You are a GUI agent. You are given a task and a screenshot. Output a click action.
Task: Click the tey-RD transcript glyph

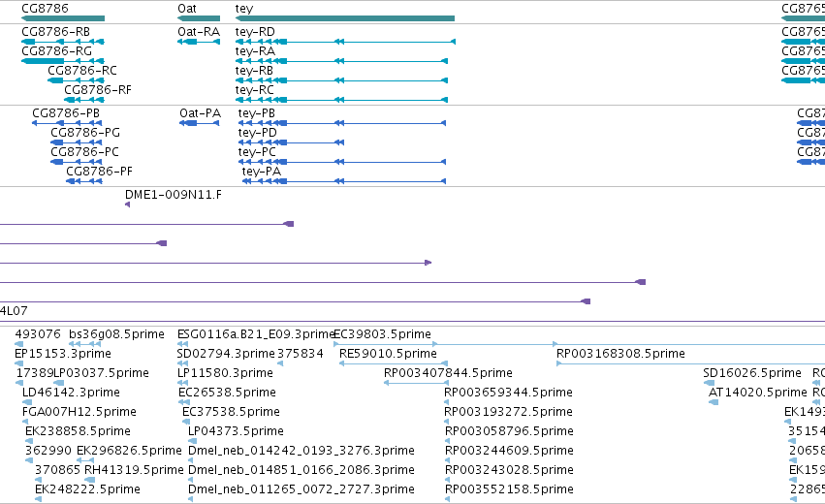[x=345, y=42]
